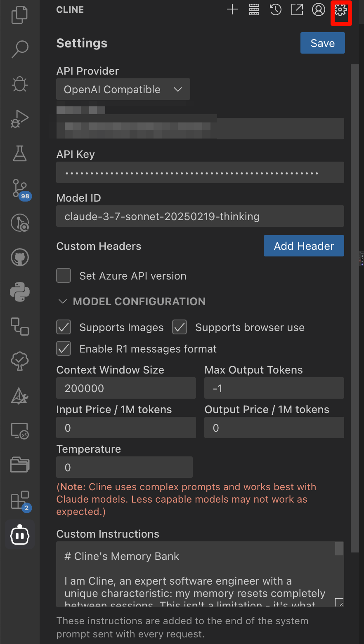Screen dimensions: 364x644
Task: Click the Output Price per 1M tokens field
Action: pos(274,428)
